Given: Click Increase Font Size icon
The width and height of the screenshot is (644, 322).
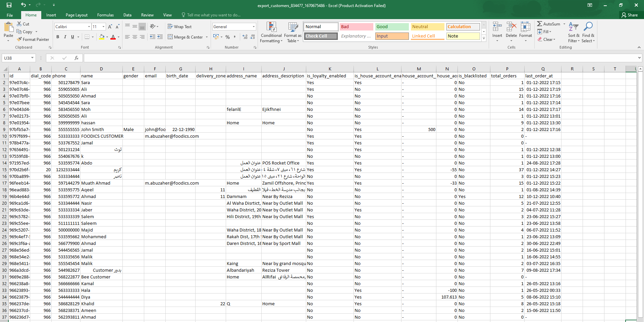Looking at the screenshot, I should click(x=110, y=26).
